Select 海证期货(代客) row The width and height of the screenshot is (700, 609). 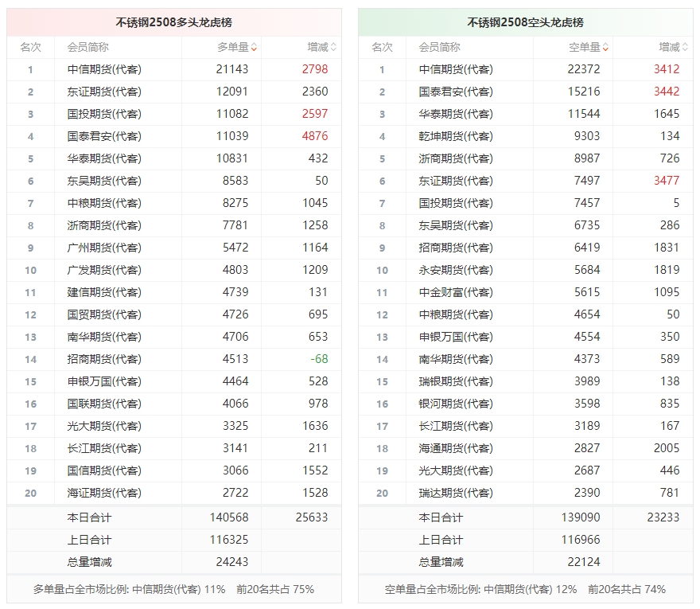click(x=174, y=494)
